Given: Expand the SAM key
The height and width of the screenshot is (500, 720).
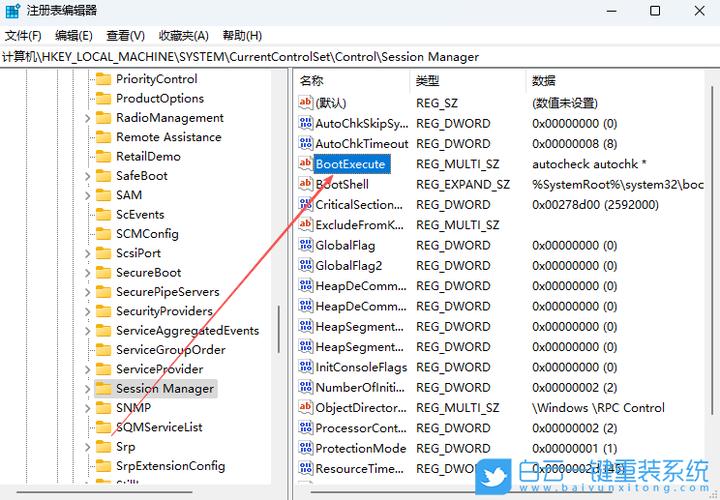Looking at the screenshot, I should tap(87, 195).
